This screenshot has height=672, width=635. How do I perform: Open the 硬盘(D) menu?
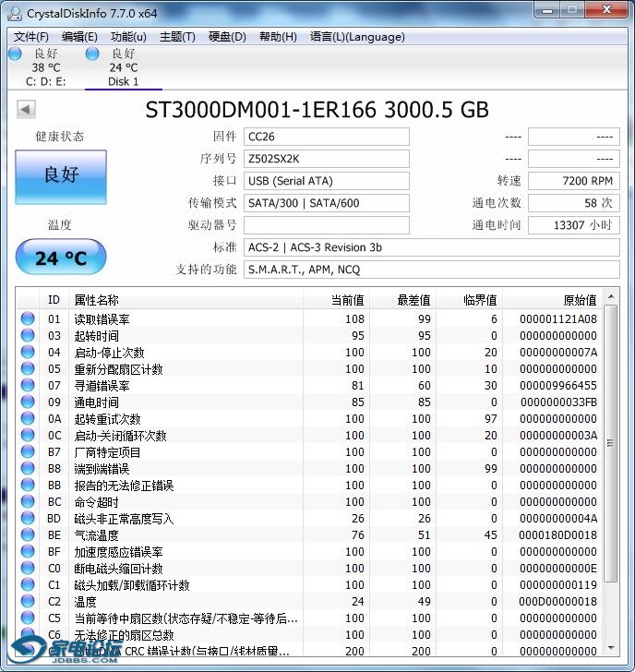(x=227, y=37)
